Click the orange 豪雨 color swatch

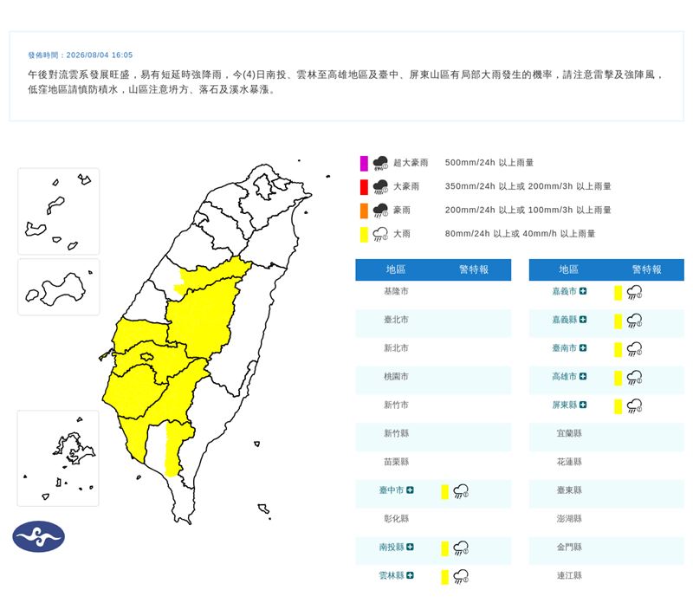tap(364, 211)
